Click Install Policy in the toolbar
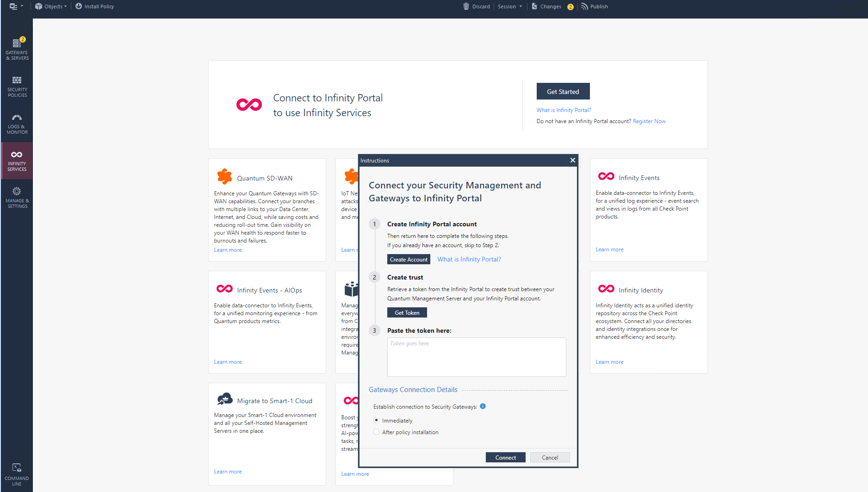This screenshot has height=492, width=868. (94, 6)
